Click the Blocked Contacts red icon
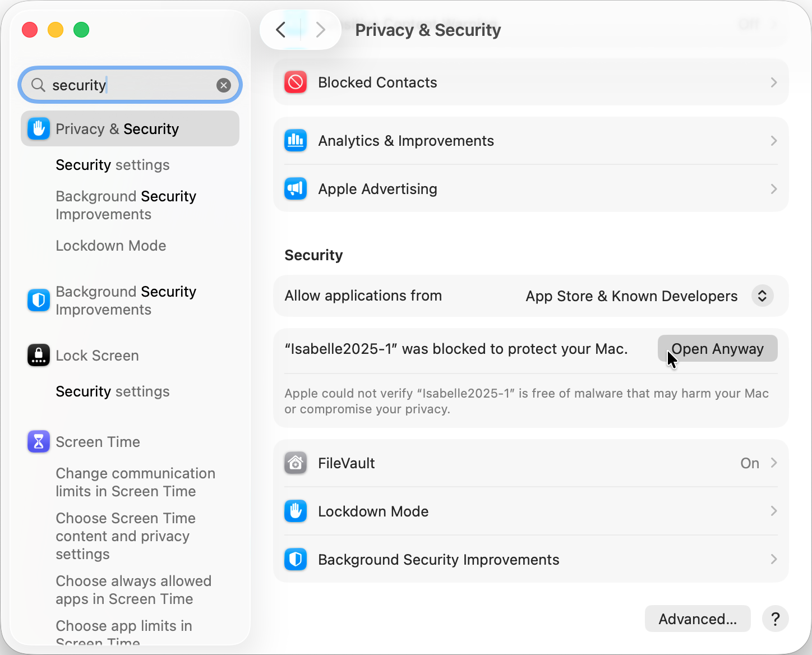The image size is (812, 655). click(296, 82)
